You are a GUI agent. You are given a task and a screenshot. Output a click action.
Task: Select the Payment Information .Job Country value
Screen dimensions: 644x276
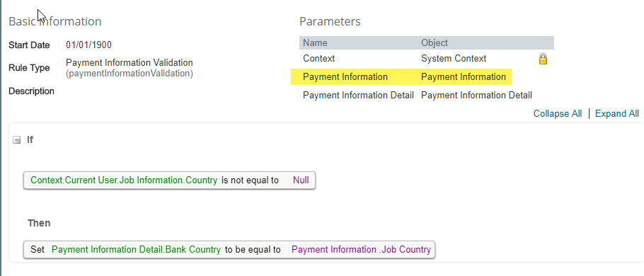pyautogui.click(x=361, y=250)
